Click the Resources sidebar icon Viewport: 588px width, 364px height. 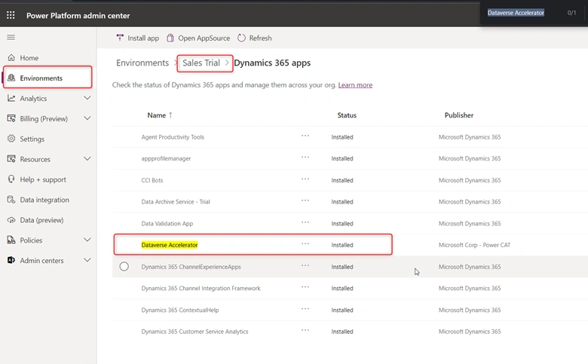click(11, 159)
